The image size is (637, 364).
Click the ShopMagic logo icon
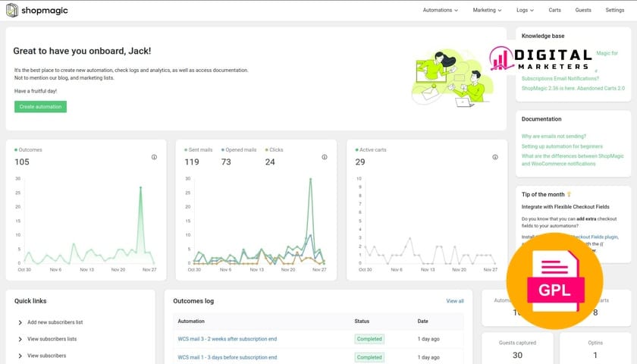[13, 10]
